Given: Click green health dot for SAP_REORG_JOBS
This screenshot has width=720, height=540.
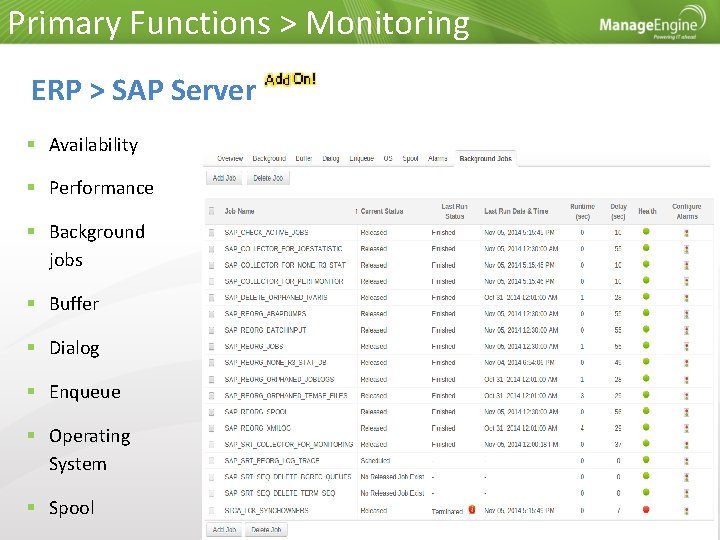Looking at the screenshot, I should click(646, 345).
